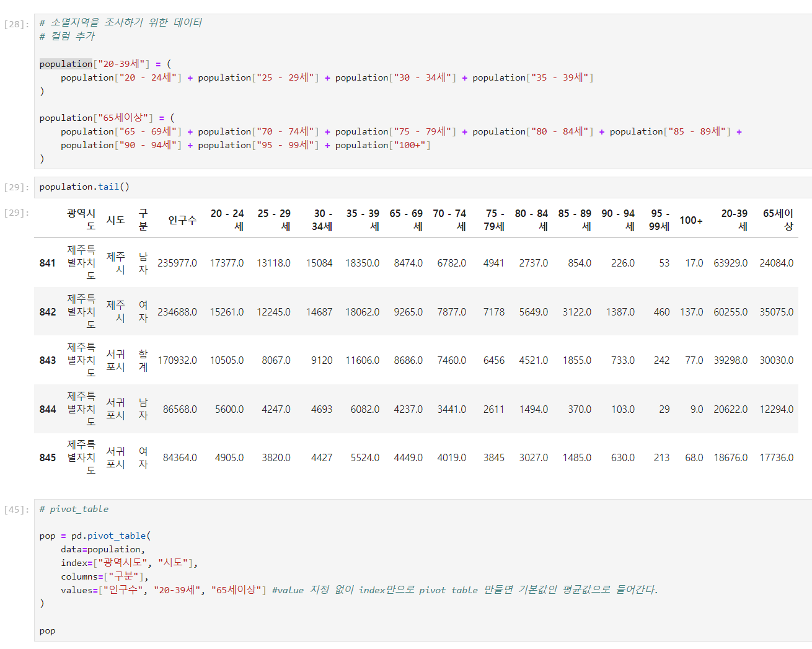The image size is (812, 649).
Task: Click the 4905.0 cell in row 845
Action: 229,457
